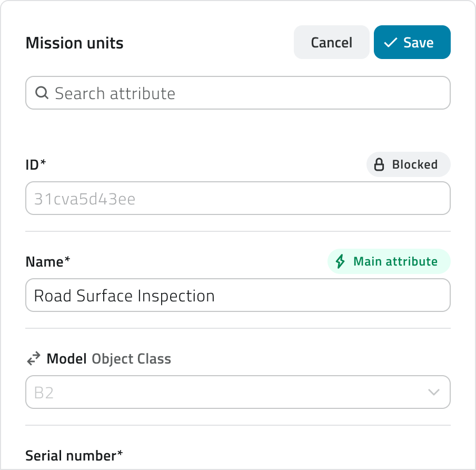The image size is (476, 470).
Task: Save the Mission units form
Action: (412, 42)
